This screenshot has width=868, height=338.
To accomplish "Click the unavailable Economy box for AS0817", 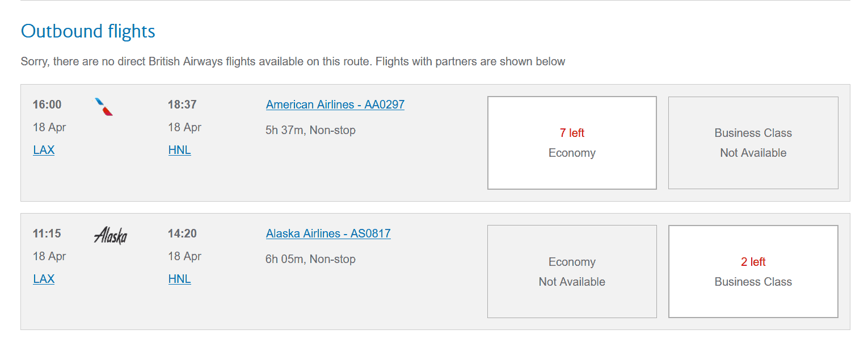I will [572, 272].
